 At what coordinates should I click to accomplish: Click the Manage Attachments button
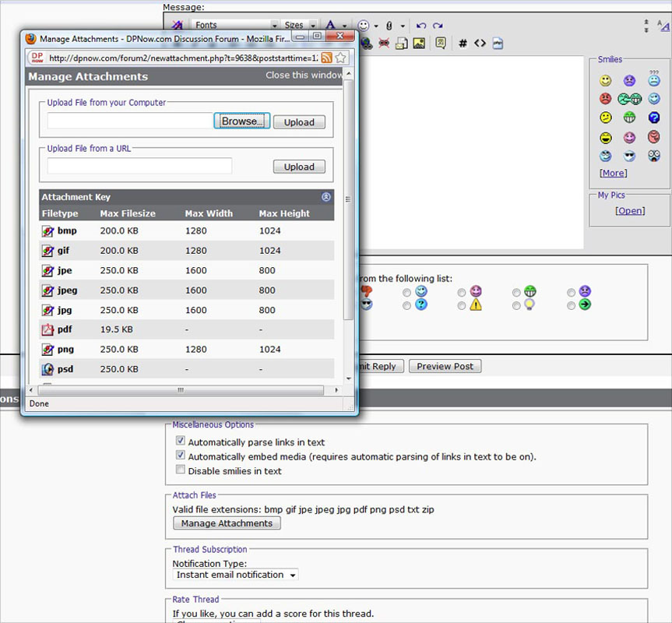pos(227,523)
